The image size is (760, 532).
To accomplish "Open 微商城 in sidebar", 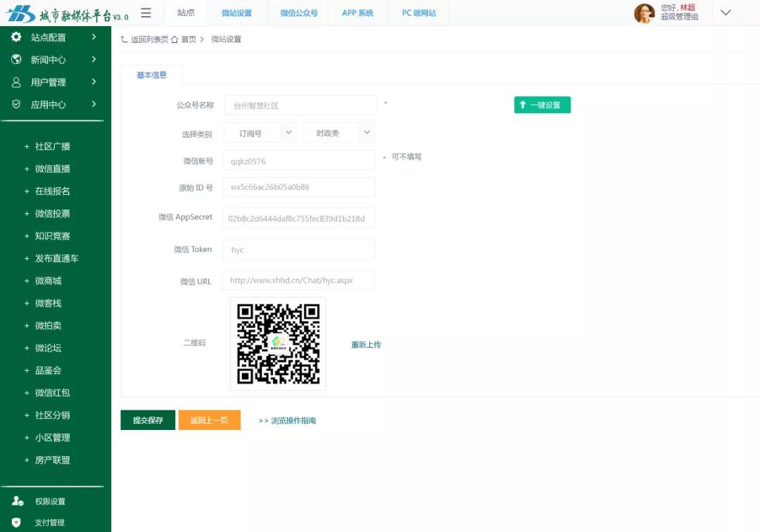I will (49, 281).
